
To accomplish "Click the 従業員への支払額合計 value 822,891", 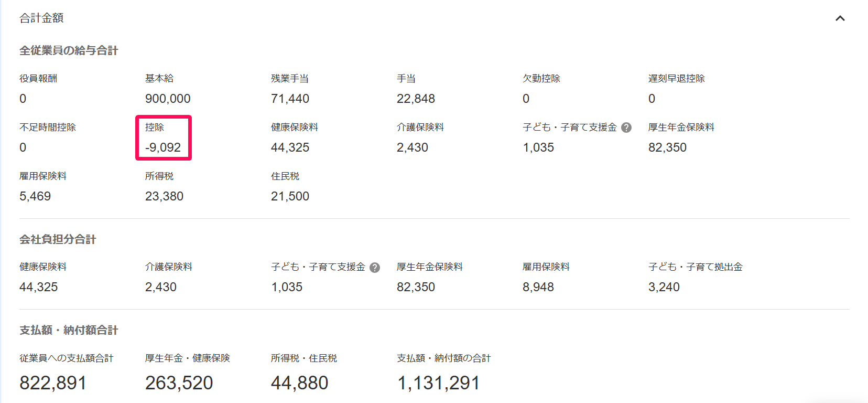I will [x=53, y=383].
